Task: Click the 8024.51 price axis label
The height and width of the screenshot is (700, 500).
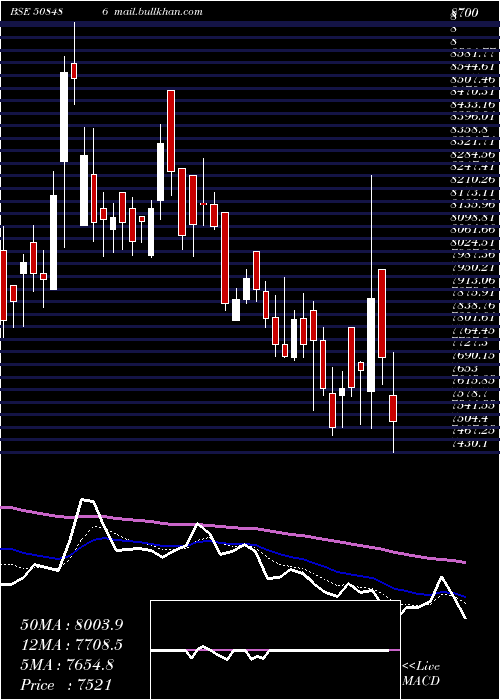Action: pyautogui.click(x=472, y=242)
